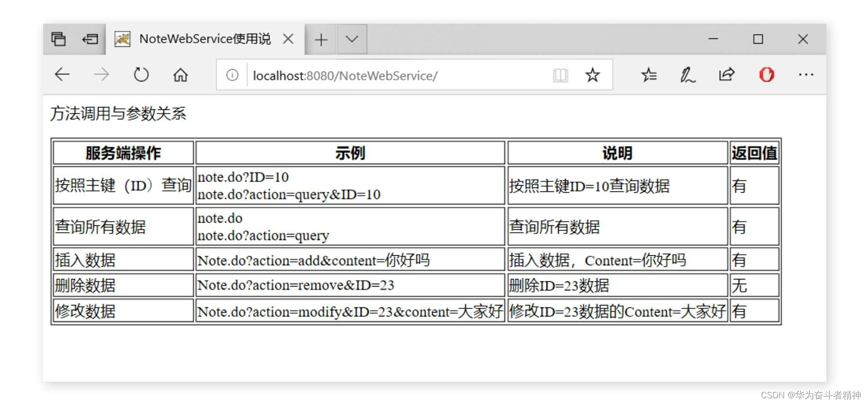The height and width of the screenshot is (404, 868).
Task: Add notes with pen icon
Action: tap(687, 75)
